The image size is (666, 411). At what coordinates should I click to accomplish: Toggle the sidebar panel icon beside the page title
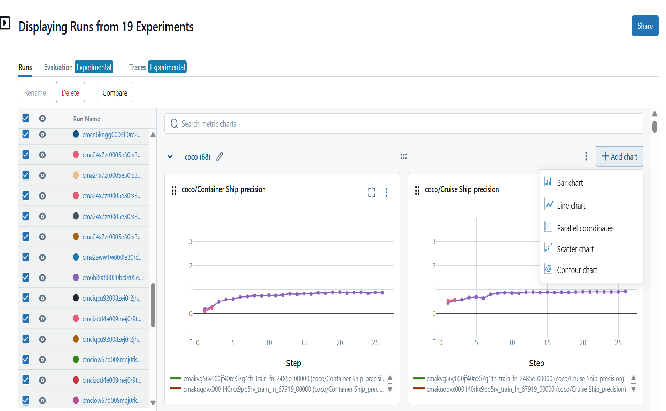click(6, 23)
